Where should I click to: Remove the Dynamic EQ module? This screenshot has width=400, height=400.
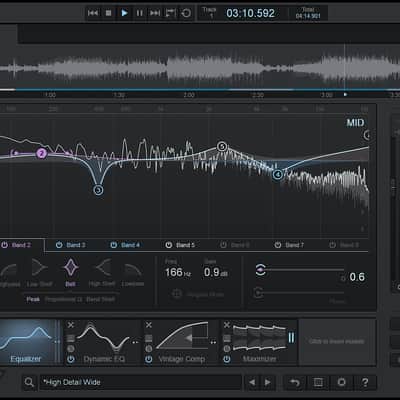[x=71, y=325]
